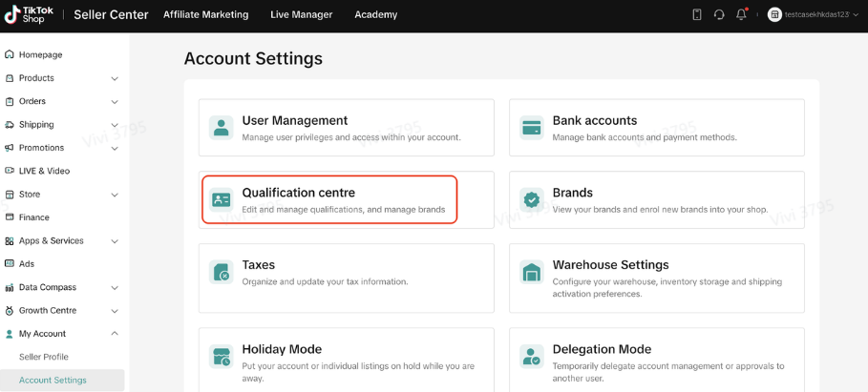Open Live Manager from top navigation
Image resolution: width=868 pixels, height=392 pixels.
click(x=301, y=14)
